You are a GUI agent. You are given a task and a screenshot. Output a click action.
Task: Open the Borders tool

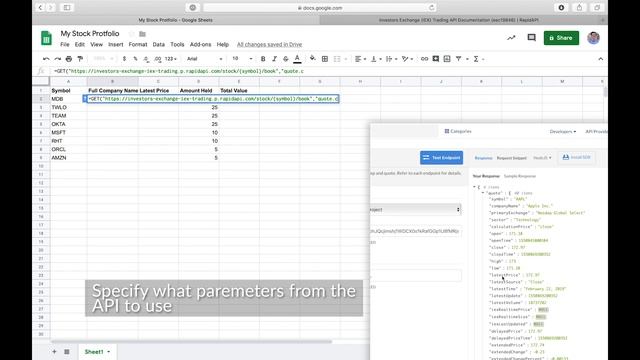pos(325,59)
